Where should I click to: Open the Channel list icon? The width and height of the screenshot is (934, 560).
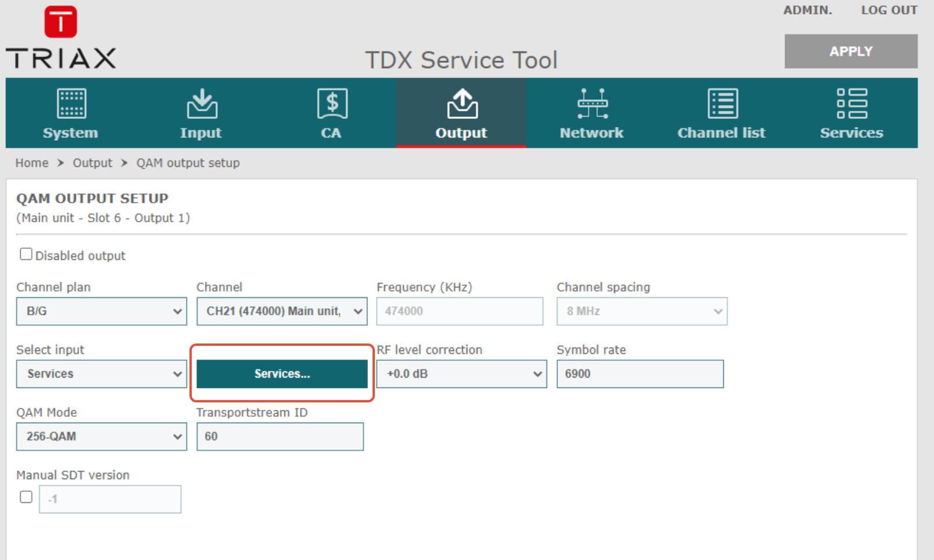pos(723,103)
